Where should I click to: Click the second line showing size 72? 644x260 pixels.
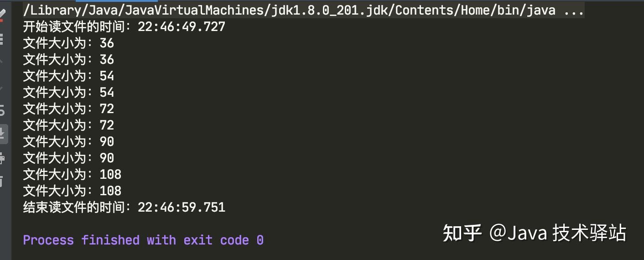[x=68, y=125]
